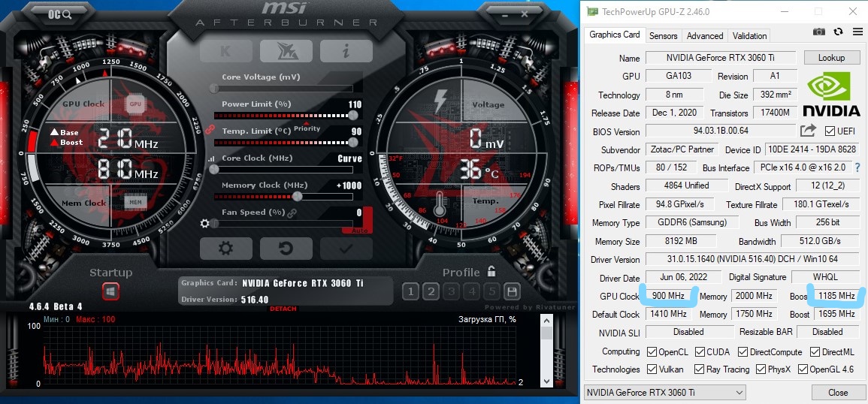Viewport: 868px width, 404px height.
Task: Toggle the CUDA checkbox
Action: click(700, 351)
